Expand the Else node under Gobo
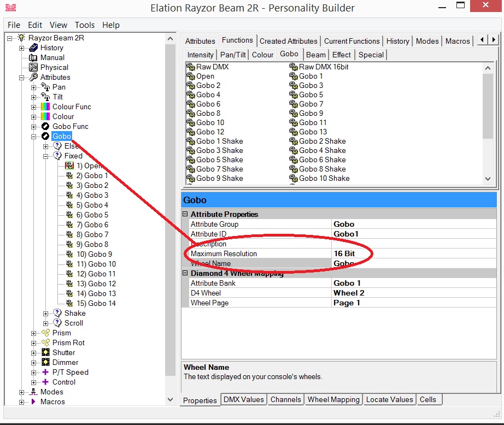This screenshot has width=504, height=425. (x=45, y=146)
